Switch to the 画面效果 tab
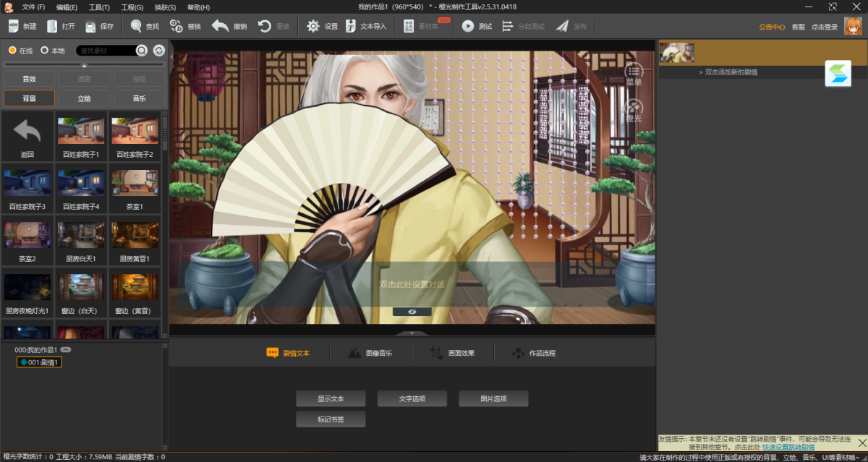The image size is (868, 462). [451, 354]
